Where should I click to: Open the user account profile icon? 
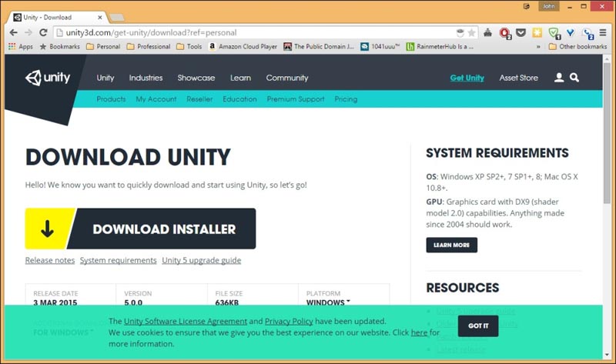click(x=559, y=78)
